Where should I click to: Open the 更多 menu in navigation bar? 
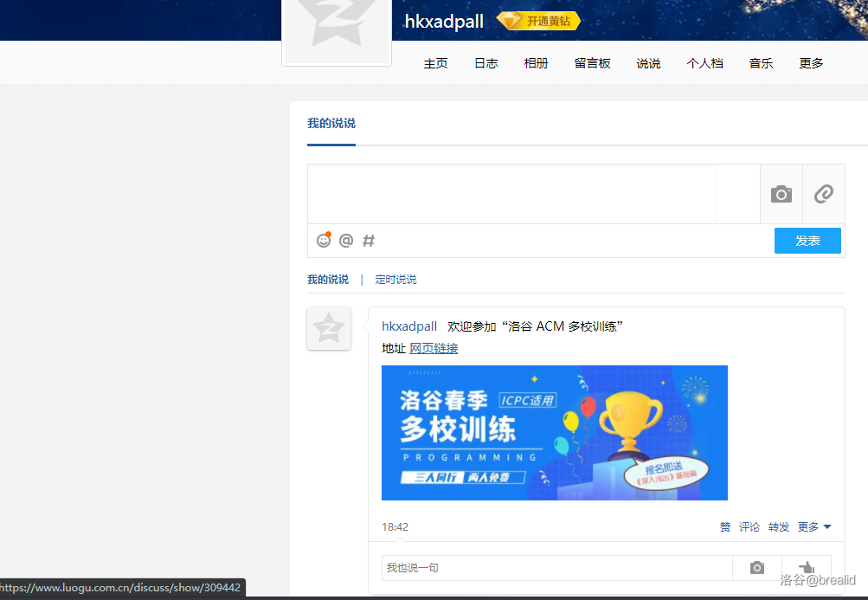coord(811,63)
